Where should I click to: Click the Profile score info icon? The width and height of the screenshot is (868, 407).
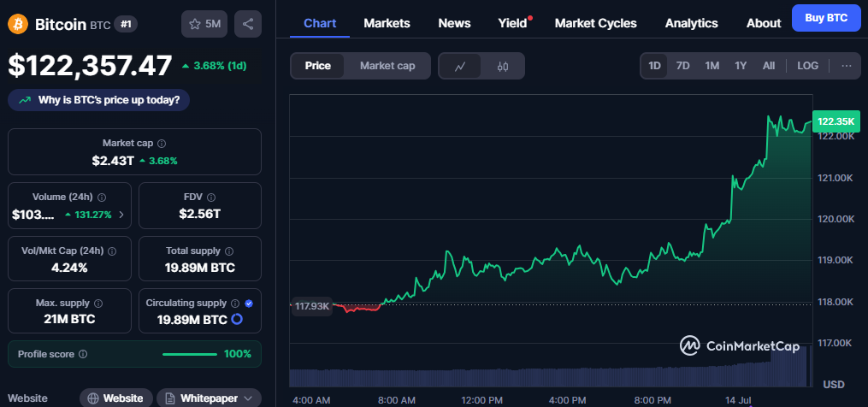83,354
